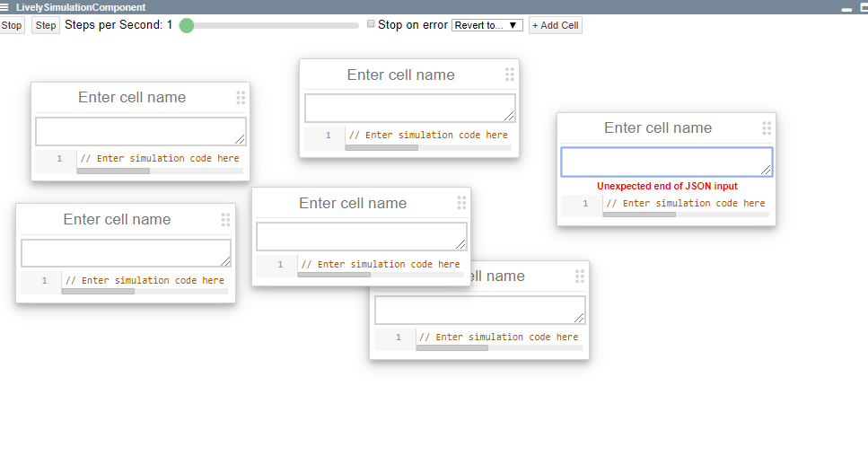
Task: Click the horizontal scrollbar in the bottom-most cell
Action: [452, 347]
